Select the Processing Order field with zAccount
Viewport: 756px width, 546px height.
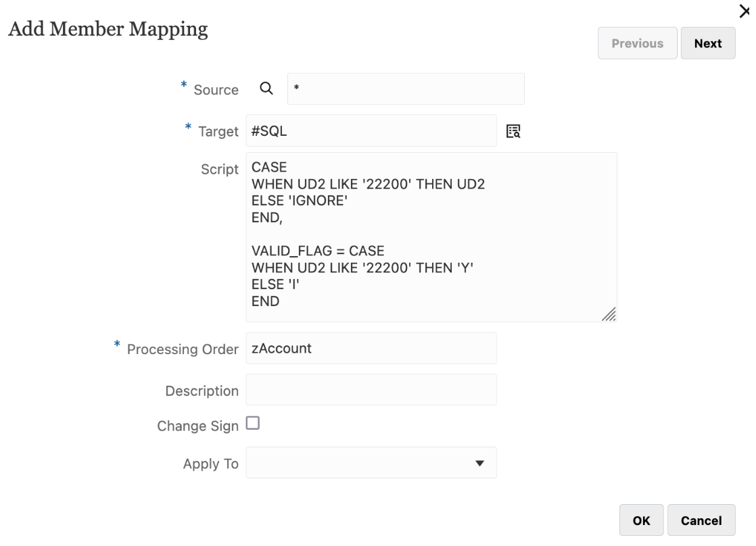click(x=371, y=349)
